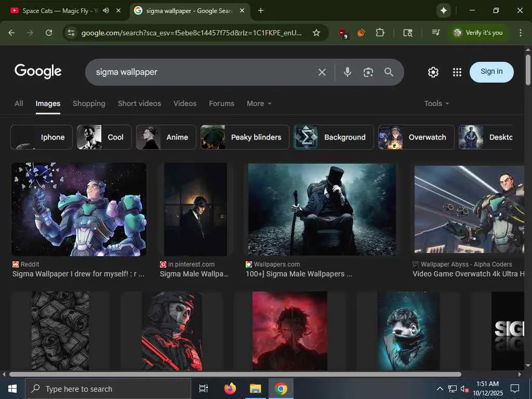This screenshot has width=532, height=399.
Task: Open Google Lens page search icon in toolbar
Action: tap(407, 33)
